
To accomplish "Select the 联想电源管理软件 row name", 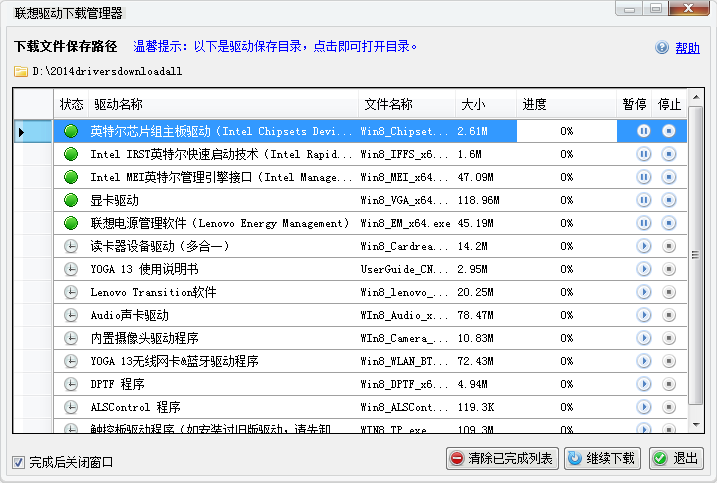I will (x=220, y=223).
